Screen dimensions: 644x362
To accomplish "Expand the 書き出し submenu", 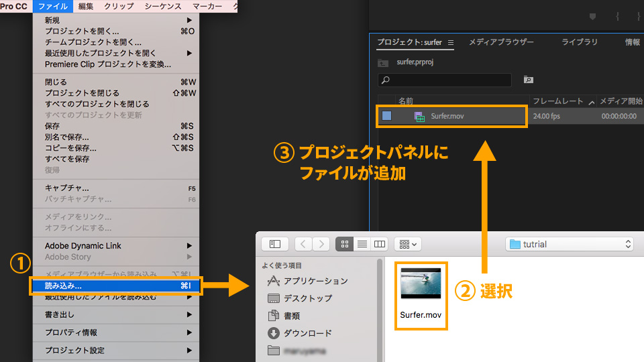I will [116, 315].
